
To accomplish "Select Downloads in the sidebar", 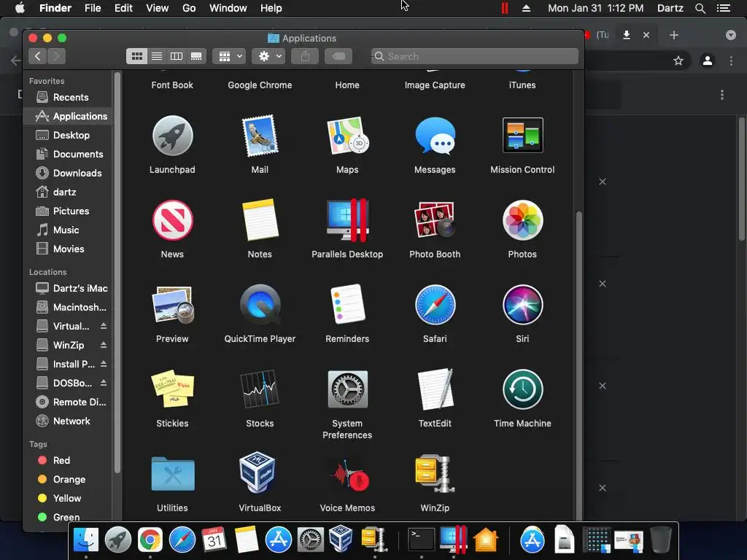I will (x=68, y=174).
